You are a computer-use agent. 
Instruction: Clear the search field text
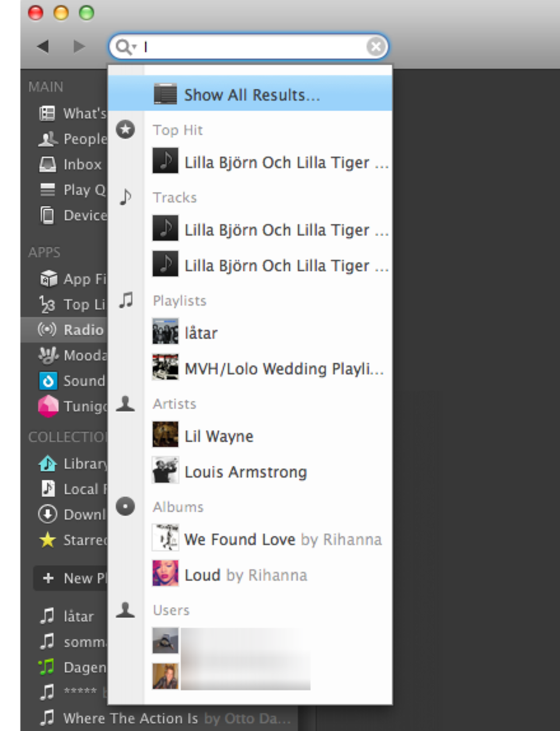376,46
